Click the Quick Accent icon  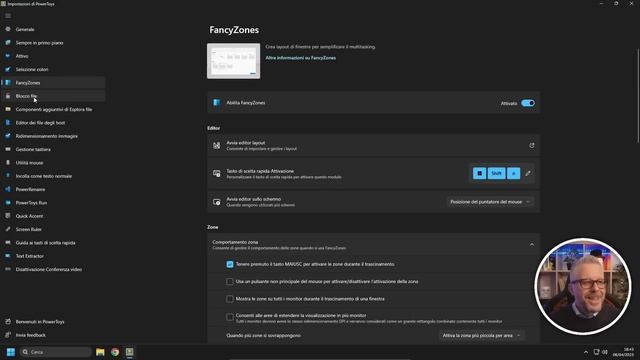click(8, 216)
